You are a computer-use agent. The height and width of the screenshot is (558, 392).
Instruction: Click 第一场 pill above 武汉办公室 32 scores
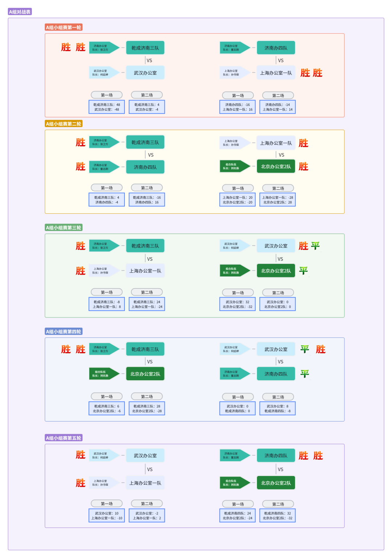(x=238, y=293)
